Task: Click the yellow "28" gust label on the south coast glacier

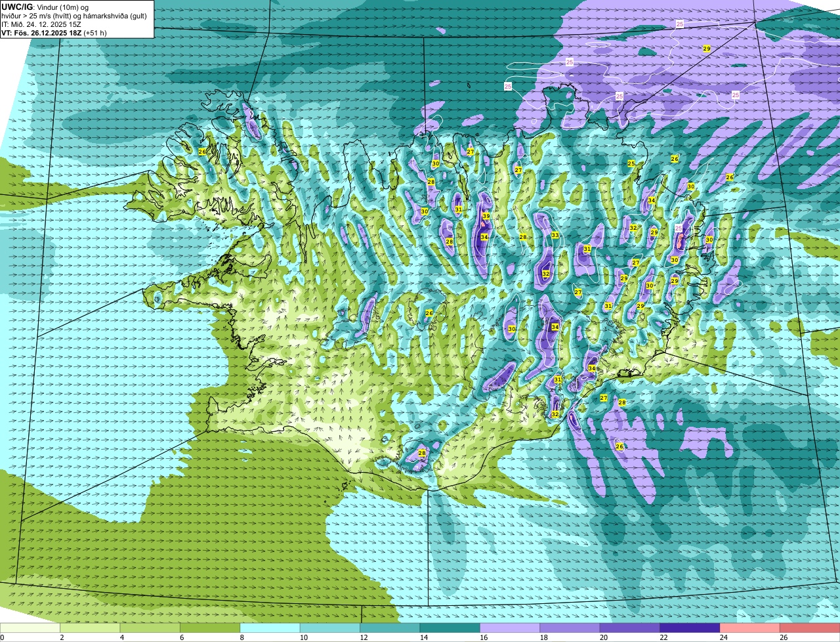Action: [x=422, y=453]
